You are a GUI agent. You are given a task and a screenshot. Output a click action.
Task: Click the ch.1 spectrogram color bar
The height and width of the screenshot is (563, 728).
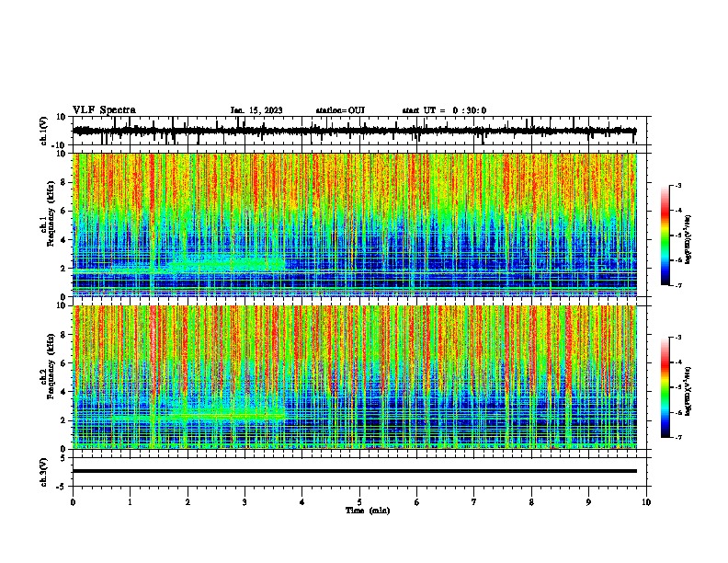tap(665, 236)
